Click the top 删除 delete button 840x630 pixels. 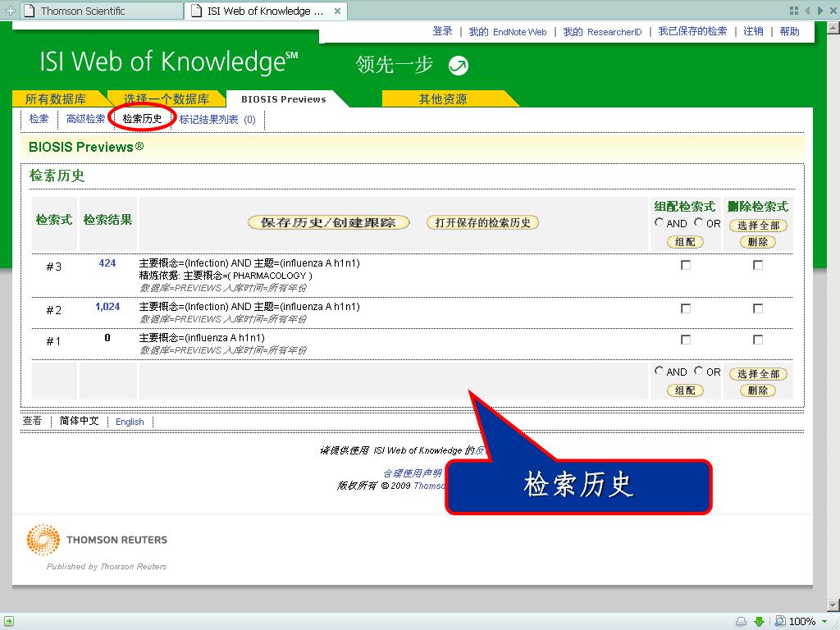click(758, 242)
